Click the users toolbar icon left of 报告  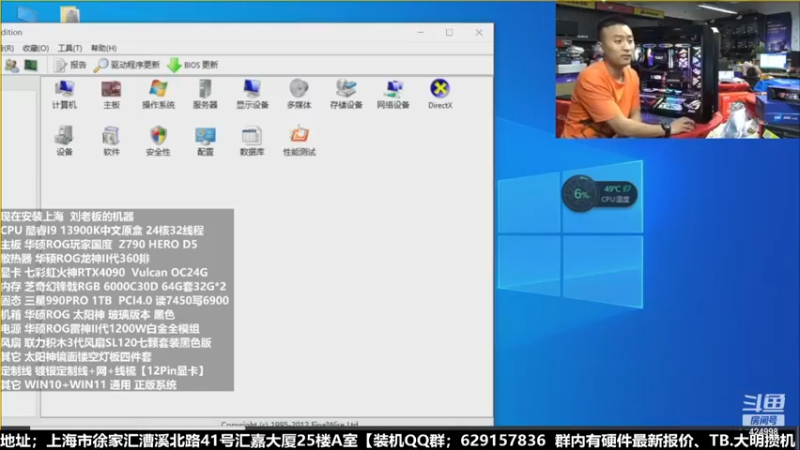pyautogui.click(x=11, y=65)
